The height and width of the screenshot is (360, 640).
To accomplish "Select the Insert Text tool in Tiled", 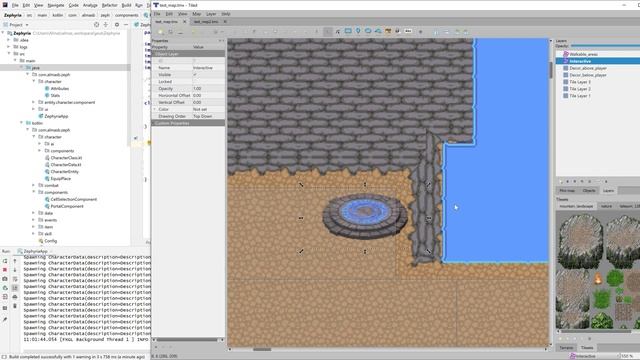I will (408, 31).
